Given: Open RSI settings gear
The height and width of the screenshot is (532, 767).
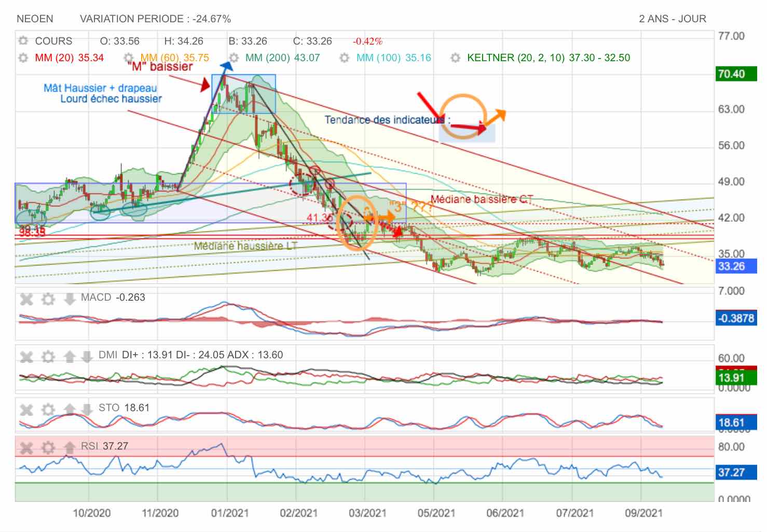Looking at the screenshot, I should coord(48,447).
